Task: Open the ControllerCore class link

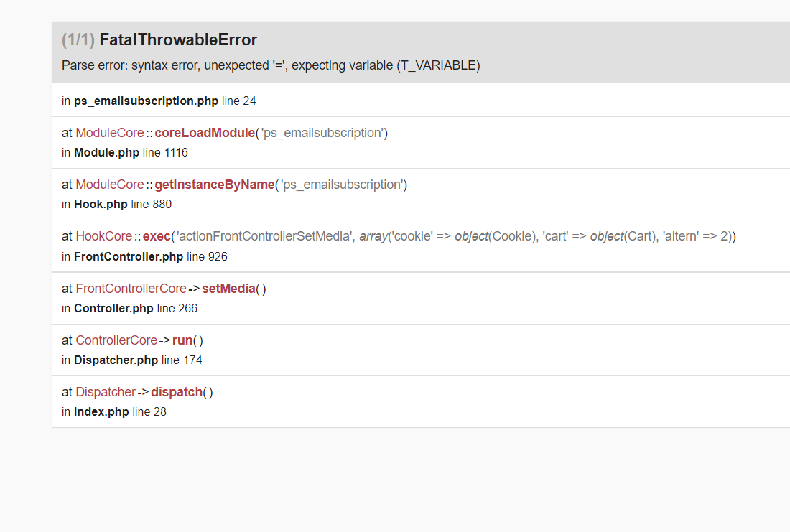Action: [116, 340]
